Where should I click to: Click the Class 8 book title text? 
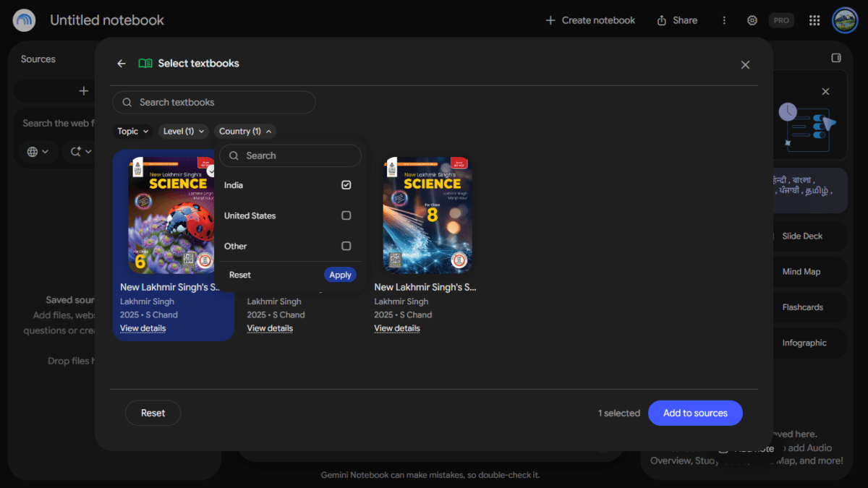[x=425, y=287]
